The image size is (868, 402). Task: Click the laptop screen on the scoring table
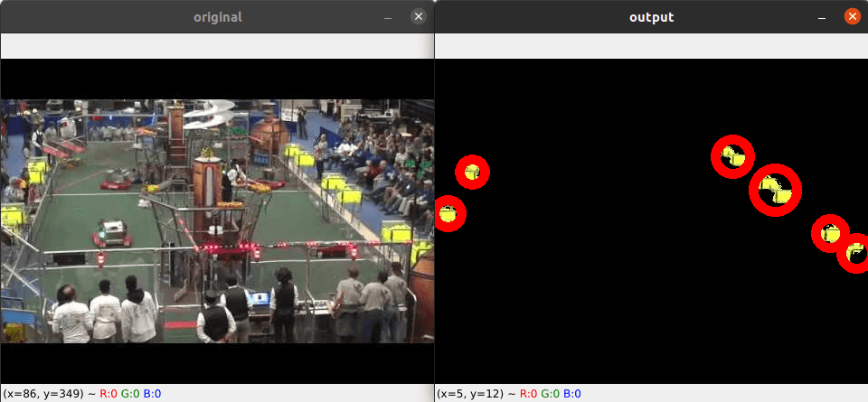(x=259, y=299)
